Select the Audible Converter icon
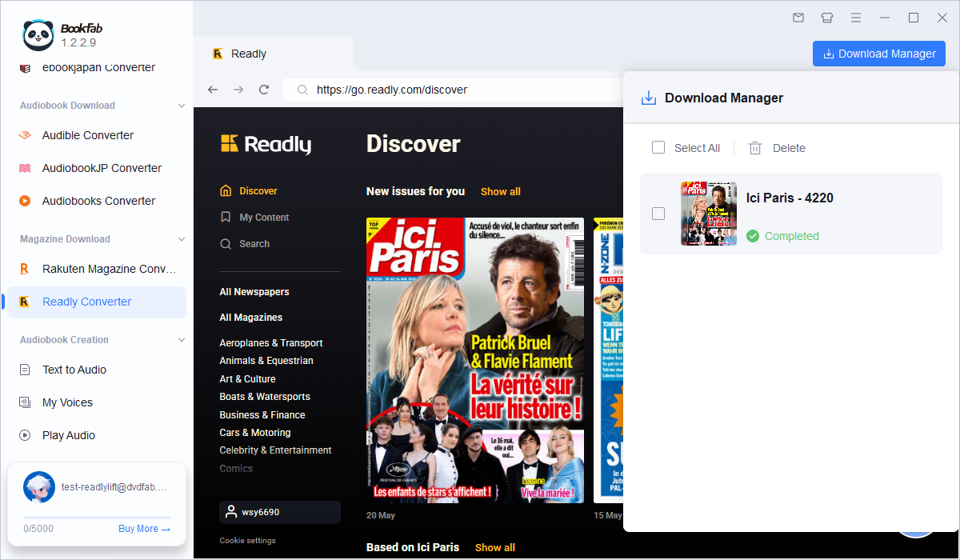 pos(25,135)
